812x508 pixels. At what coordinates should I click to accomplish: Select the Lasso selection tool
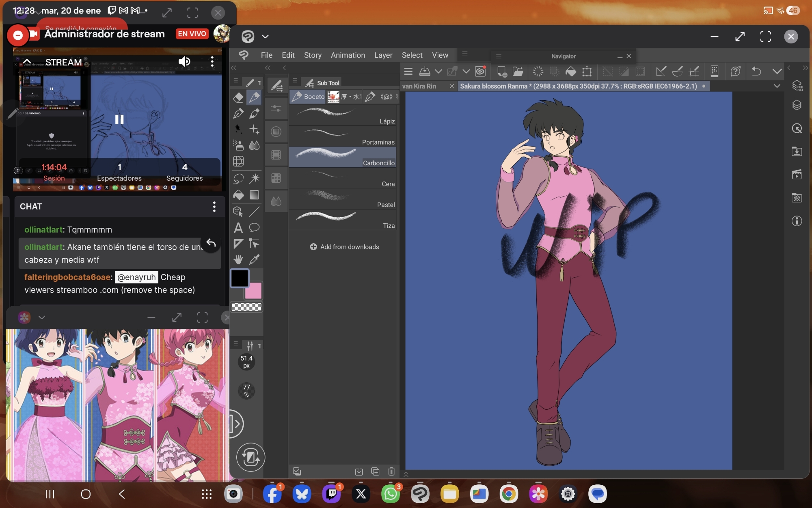coord(238,178)
